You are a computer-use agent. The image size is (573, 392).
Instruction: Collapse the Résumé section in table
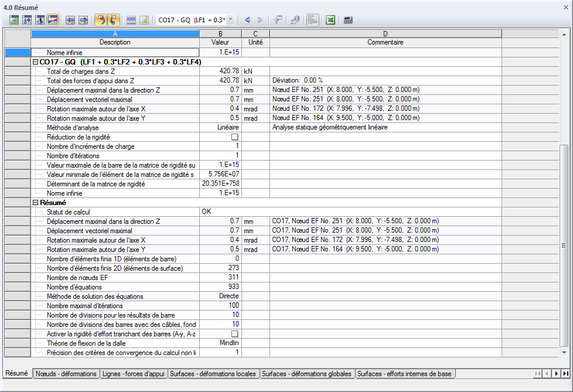(x=36, y=202)
